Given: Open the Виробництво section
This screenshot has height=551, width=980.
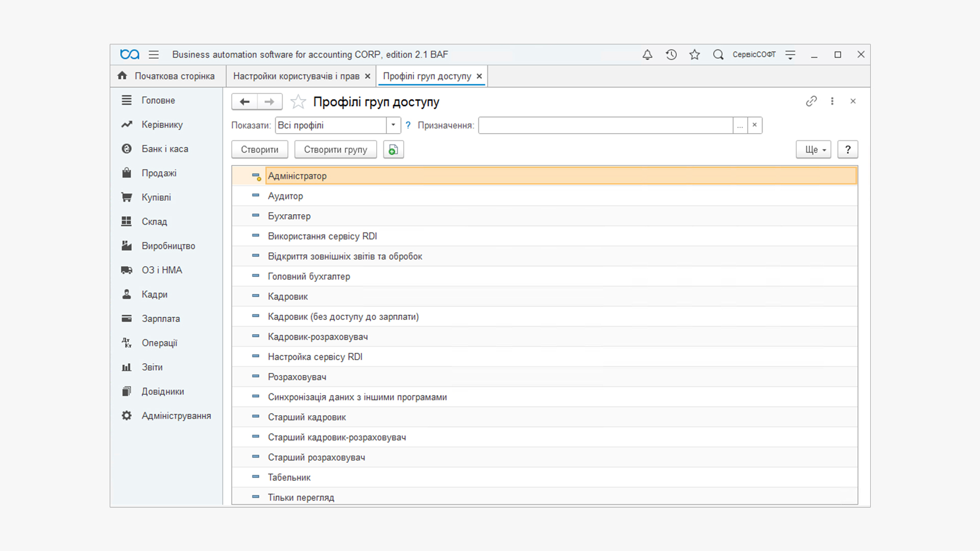Looking at the screenshot, I should coord(166,246).
